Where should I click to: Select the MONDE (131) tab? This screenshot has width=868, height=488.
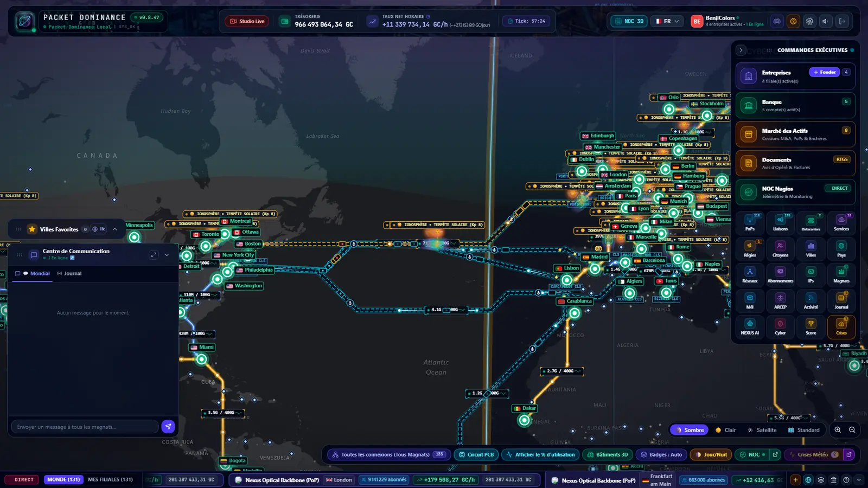pyautogui.click(x=63, y=480)
